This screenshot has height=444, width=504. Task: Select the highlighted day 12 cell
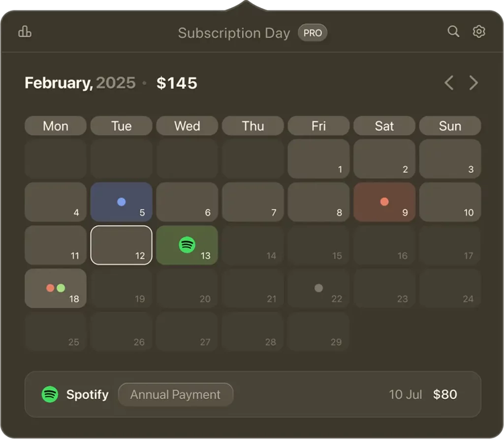point(121,245)
